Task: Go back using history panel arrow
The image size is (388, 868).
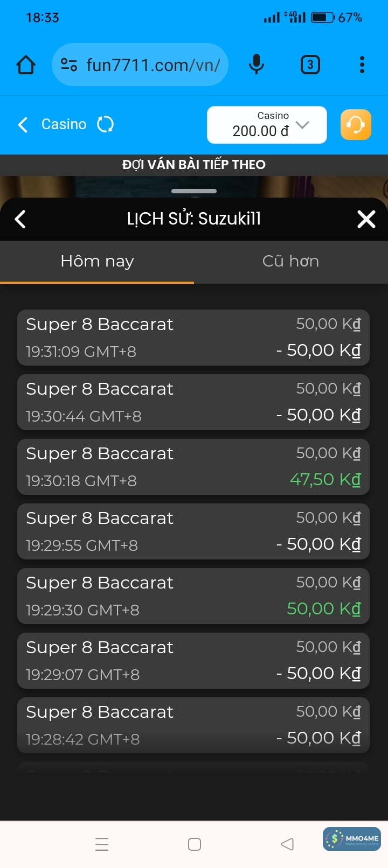Action: pos(20,219)
